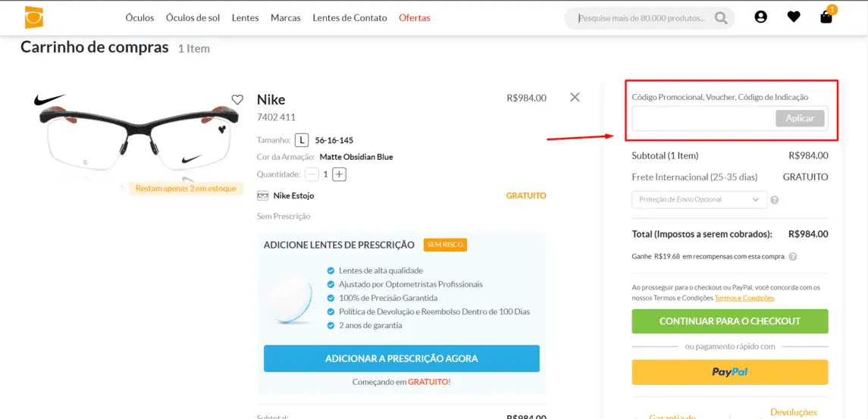The width and height of the screenshot is (868, 419).
Task: Open the Lentes menu
Action: tap(245, 17)
